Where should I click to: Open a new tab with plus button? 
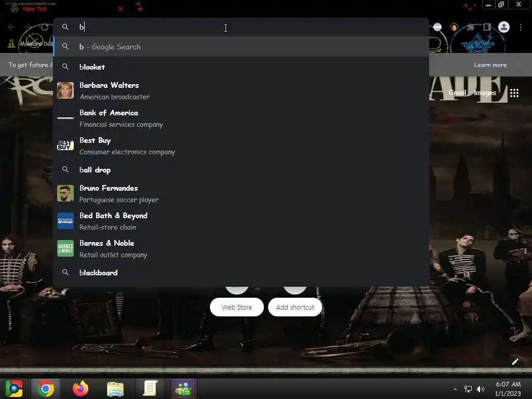click(x=140, y=9)
